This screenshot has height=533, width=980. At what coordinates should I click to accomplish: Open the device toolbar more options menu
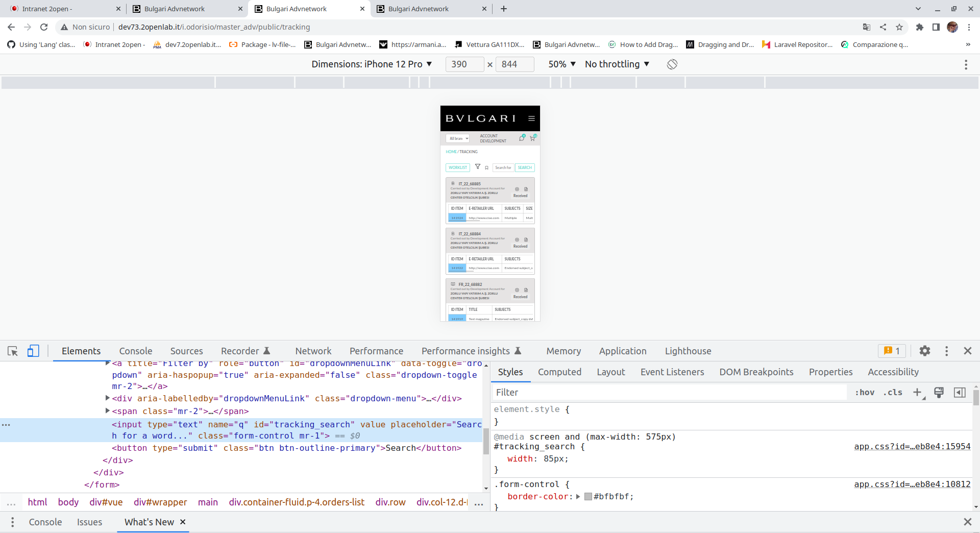[966, 64]
